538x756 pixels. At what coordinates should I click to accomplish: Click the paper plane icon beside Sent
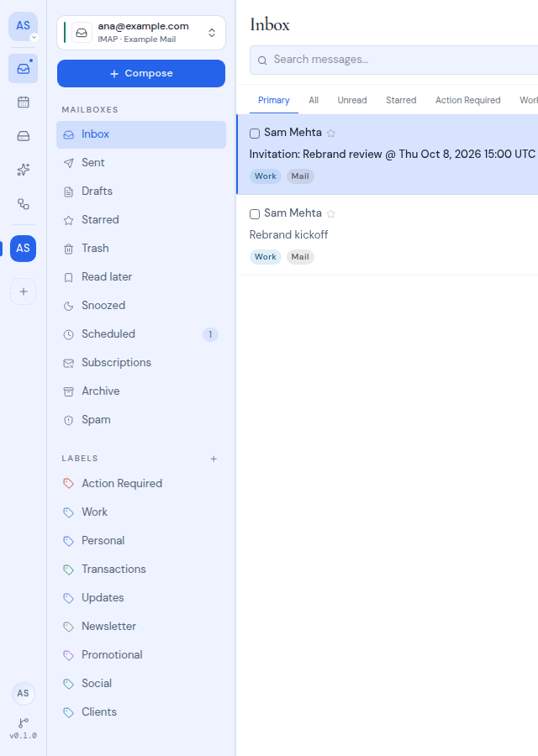point(69,163)
